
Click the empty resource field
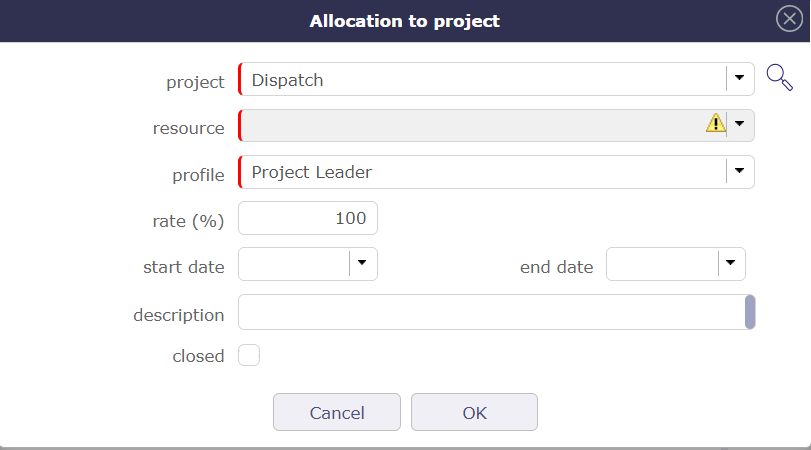470,125
